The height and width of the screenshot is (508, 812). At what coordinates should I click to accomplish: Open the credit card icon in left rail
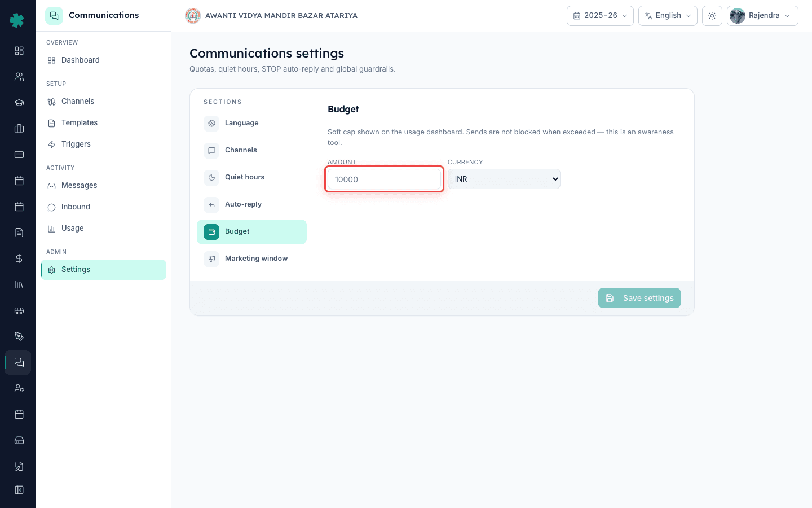pos(19,155)
